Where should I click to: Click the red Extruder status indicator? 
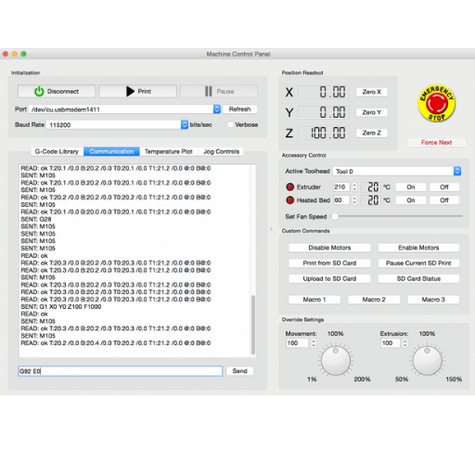(289, 187)
